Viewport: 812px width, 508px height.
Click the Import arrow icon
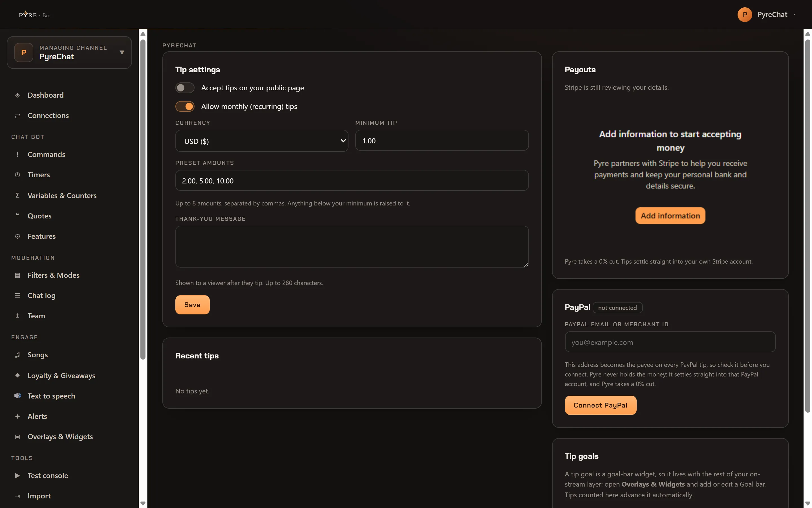click(17, 496)
